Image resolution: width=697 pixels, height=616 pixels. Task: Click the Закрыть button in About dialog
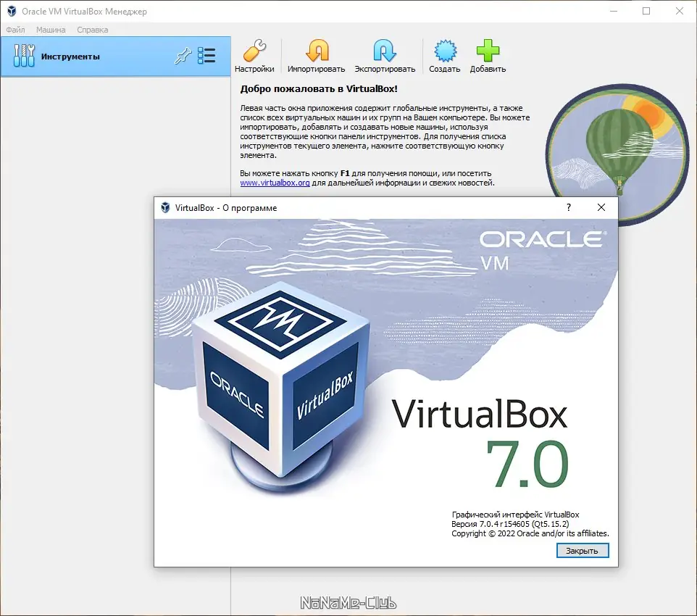[583, 551]
